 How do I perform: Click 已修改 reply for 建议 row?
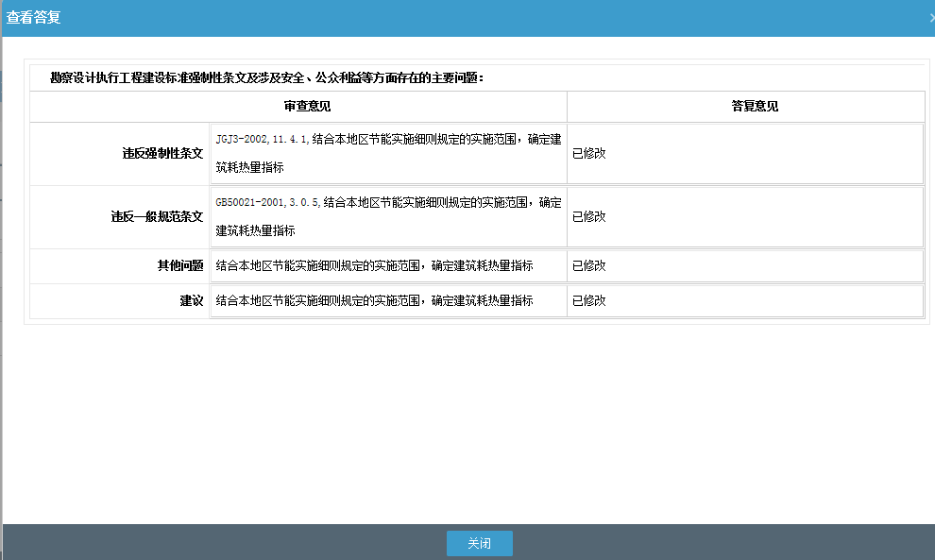pyautogui.click(x=588, y=300)
